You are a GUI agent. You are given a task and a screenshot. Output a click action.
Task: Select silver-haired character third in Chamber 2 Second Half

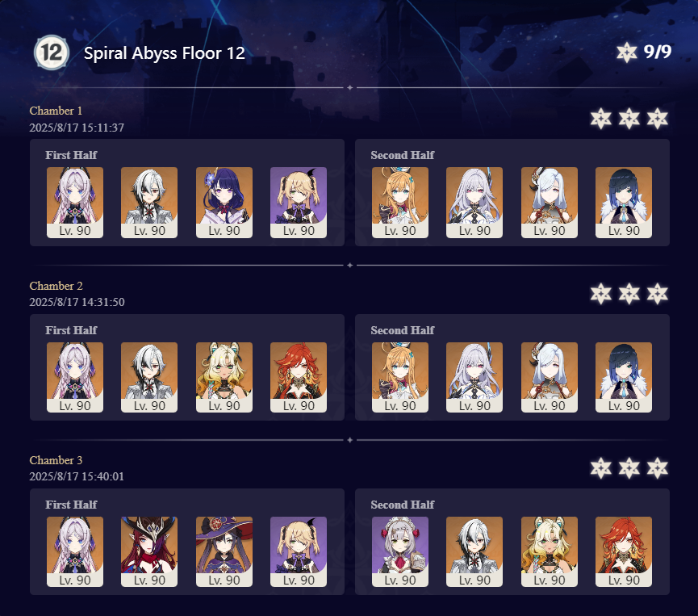pos(550,377)
